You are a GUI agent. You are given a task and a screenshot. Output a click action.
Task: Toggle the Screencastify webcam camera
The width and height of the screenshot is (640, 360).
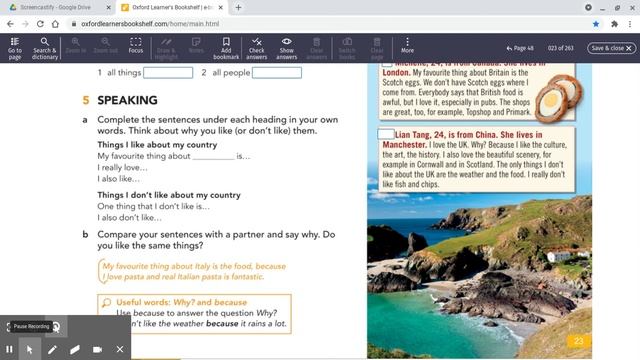pyautogui.click(x=97, y=349)
